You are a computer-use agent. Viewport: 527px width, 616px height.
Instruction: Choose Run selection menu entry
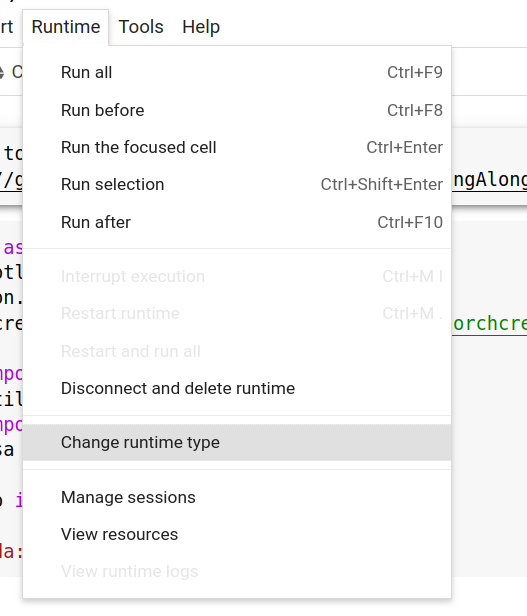237,185
